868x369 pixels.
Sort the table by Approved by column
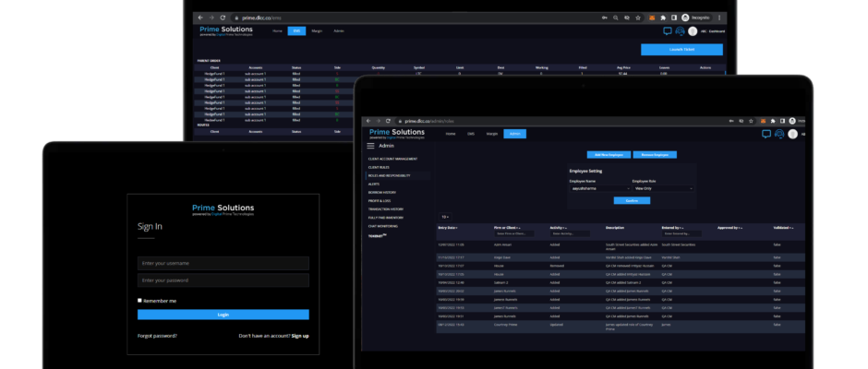click(729, 227)
